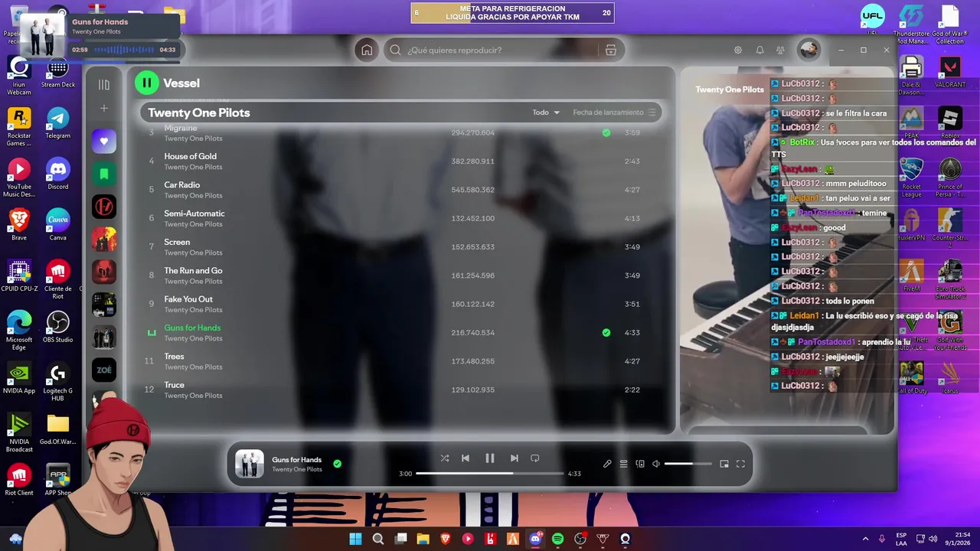Click the seek waveform in the media overlay

[x=123, y=50]
